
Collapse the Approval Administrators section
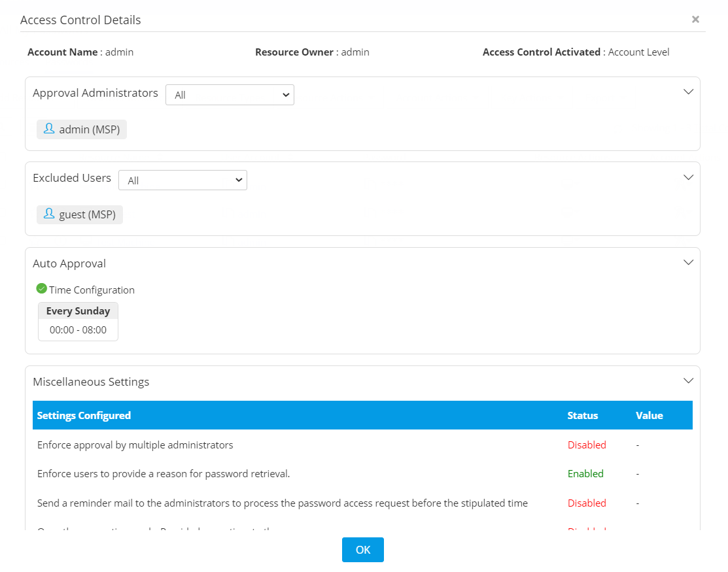click(688, 92)
